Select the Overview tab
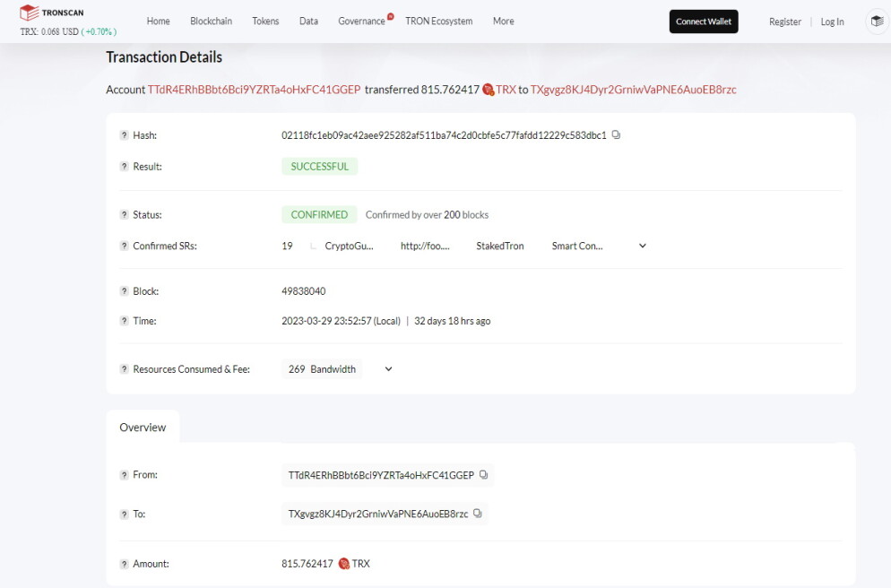 (x=143, y=428)
